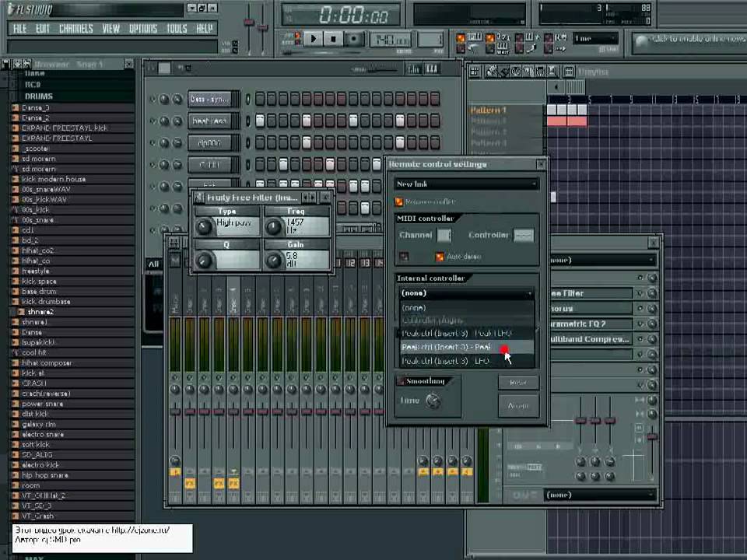This screenshot has height=560, width=747.
Task: Select the Parametric EQ 2 effect slot
Action: (x=591, y=324)
